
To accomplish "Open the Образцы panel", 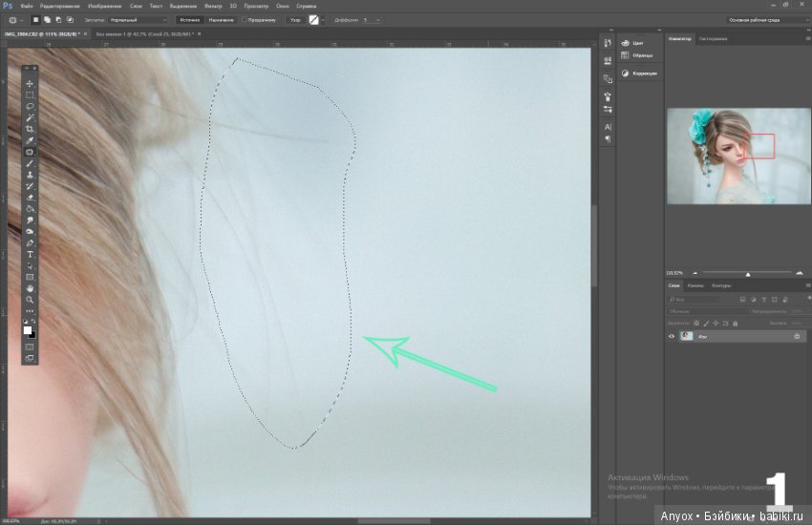I will click(x=637, y=55).
